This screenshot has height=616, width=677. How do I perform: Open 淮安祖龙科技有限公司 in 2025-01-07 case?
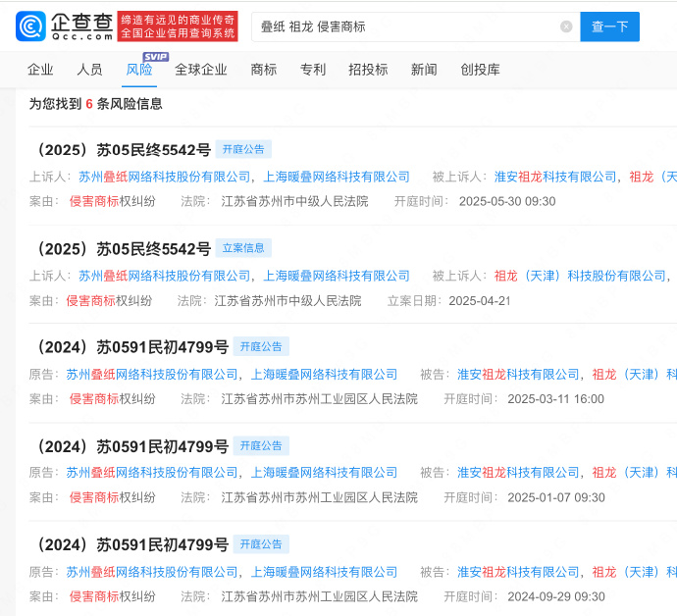[518, 473]
